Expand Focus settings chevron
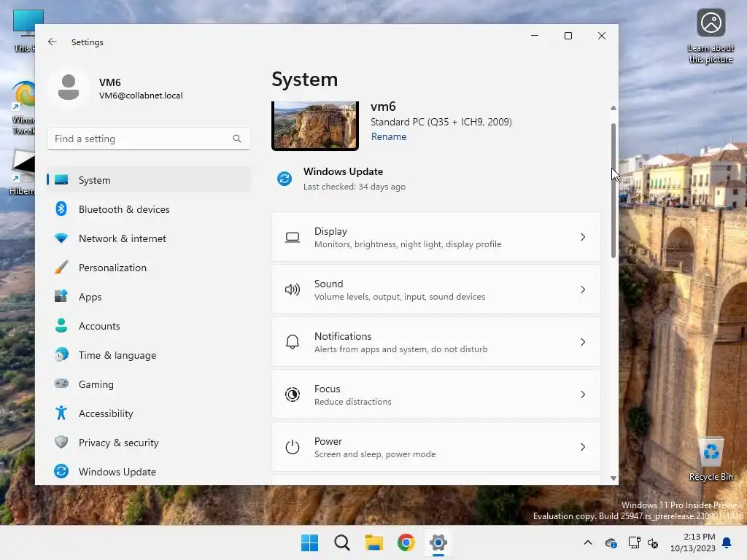The width and height of the screenshot is (747, 560). pos(583,394)
